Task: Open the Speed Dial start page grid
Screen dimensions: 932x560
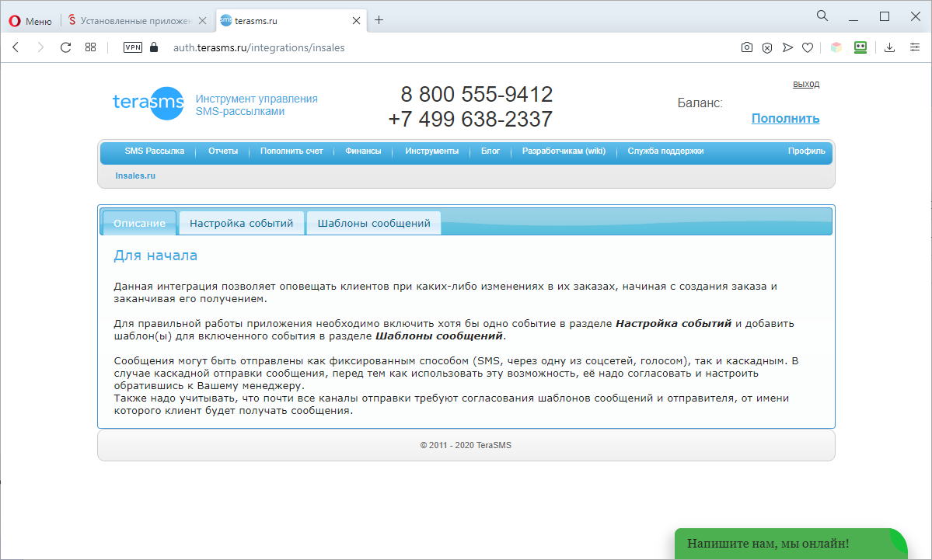Action: [90, 47]
